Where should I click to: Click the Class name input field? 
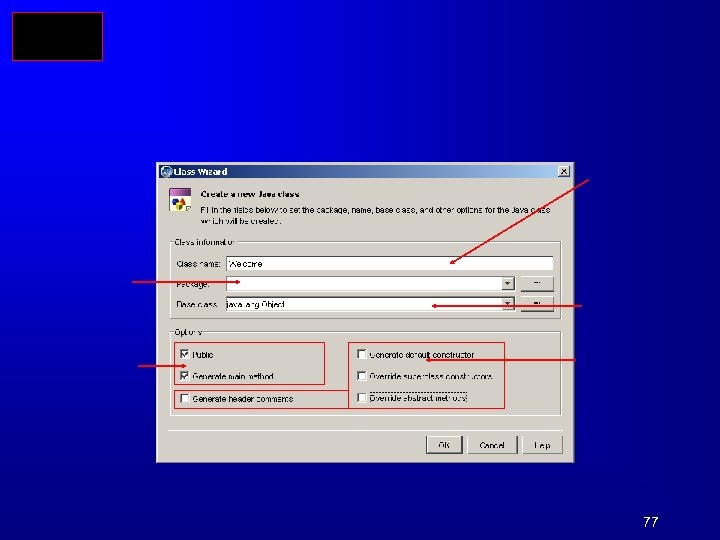[x=389, y=264]
